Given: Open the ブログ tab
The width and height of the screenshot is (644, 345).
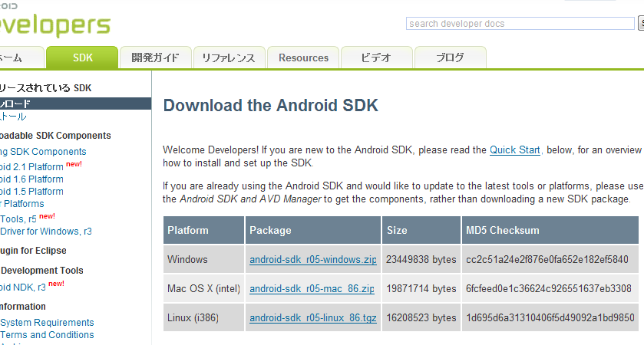Looking at the screenshot, I should pyautogui.click(x=450, y=58).
